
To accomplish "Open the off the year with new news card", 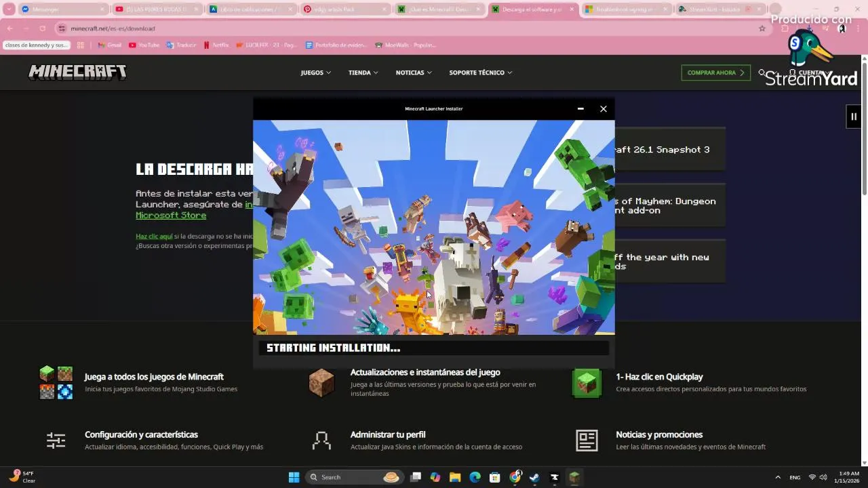I will 670,262.
